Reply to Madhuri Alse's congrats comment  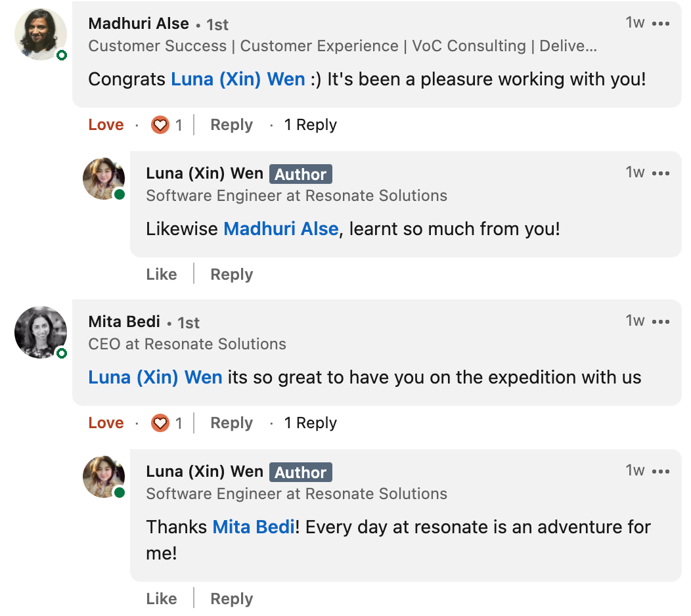(x=231, y=125)
